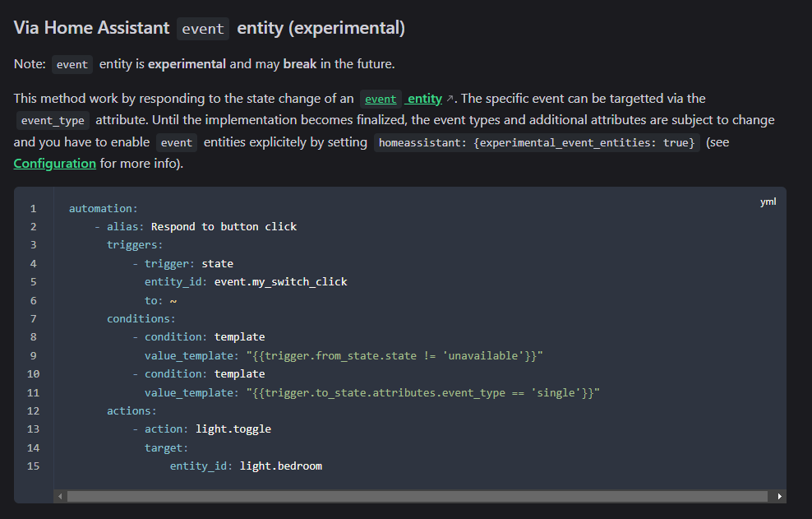Click line number 15 in the code gutter
The width and height of the screenshot is (812, 519).
[x=33, y=466]
